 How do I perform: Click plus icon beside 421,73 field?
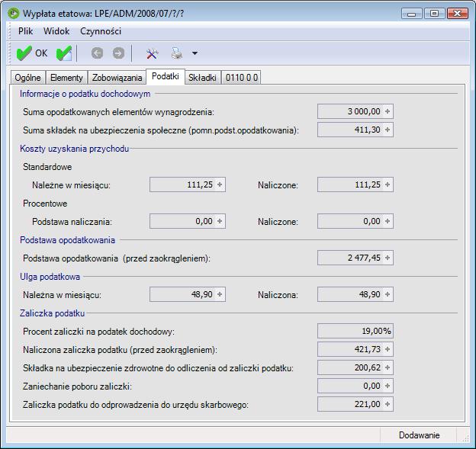pyautogui.click(x=388, y=349)
